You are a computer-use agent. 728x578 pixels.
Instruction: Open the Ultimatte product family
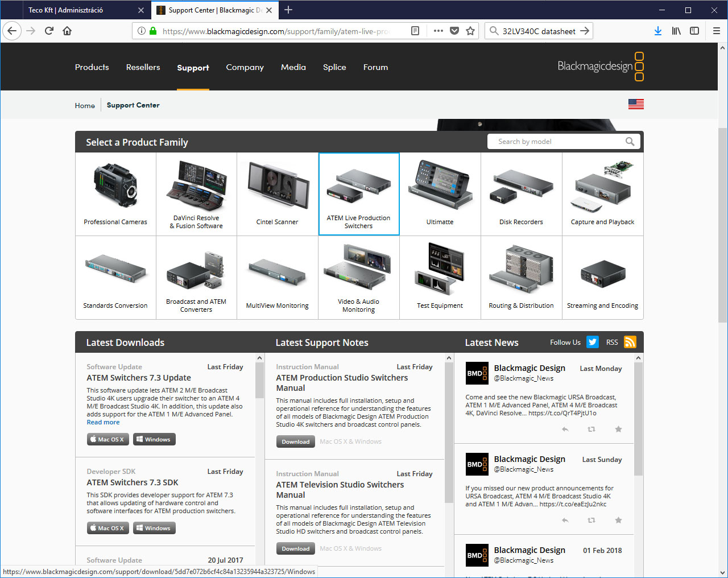[440, 194]
